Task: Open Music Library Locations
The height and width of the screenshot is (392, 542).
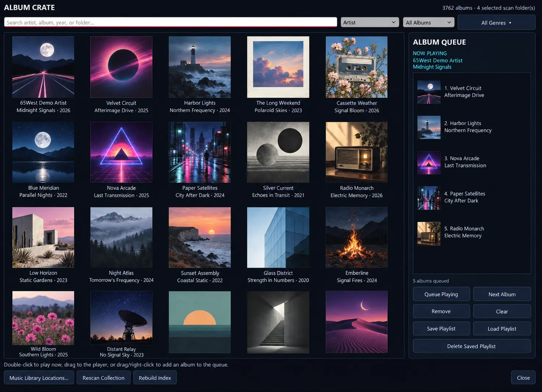Action: [x=39, y=378]
